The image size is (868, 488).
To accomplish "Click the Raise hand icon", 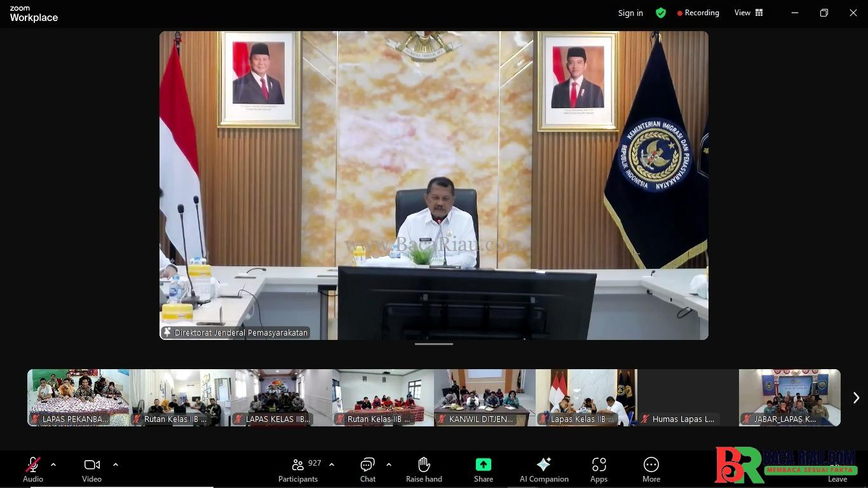I will tap(424, 469).
